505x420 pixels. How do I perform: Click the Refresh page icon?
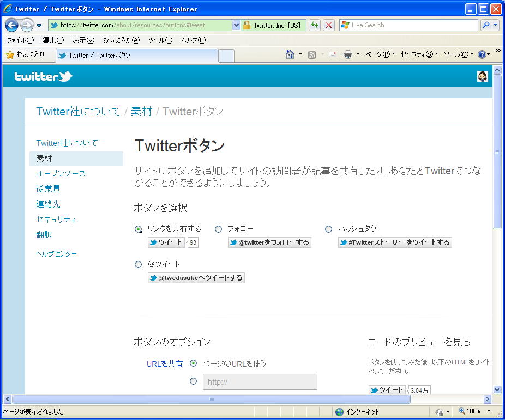click(315, 25)
